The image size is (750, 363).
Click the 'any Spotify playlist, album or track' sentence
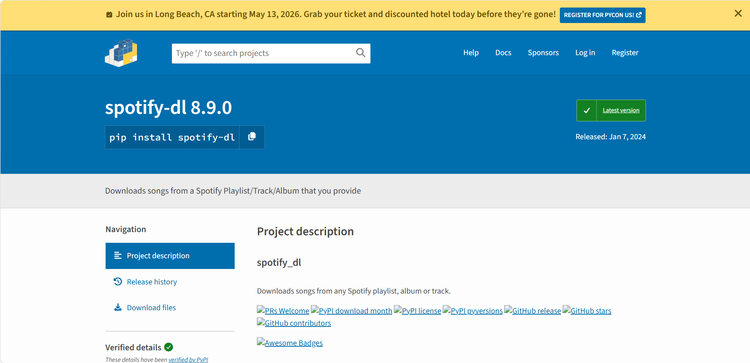pyautogui.click(x=353, y=291)
